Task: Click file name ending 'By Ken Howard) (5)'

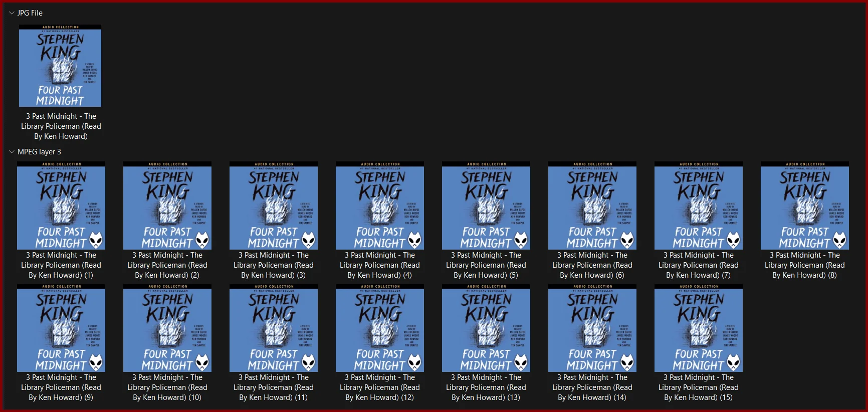Action: 486,265
